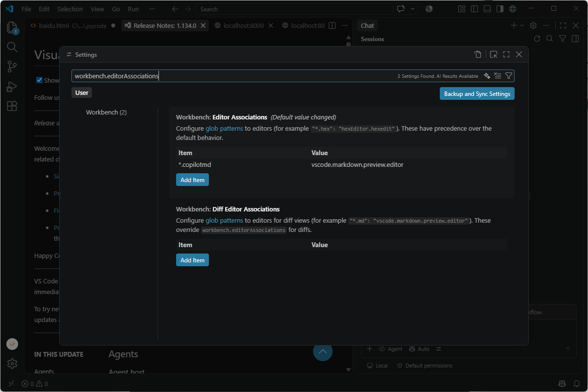Open the Selection menu
Screen dimensions: 588x392
(70, 9)
